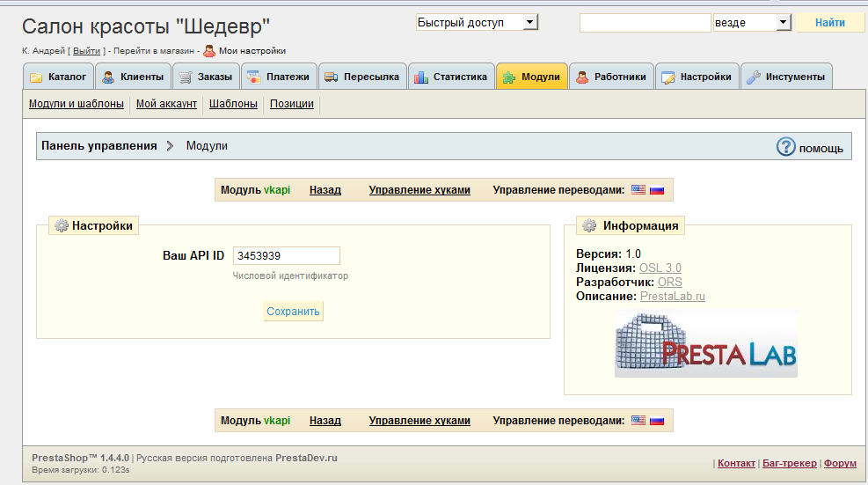Open the Контакт footer link
This screenshot has width=868, height=485.
[x=736, y=463]
